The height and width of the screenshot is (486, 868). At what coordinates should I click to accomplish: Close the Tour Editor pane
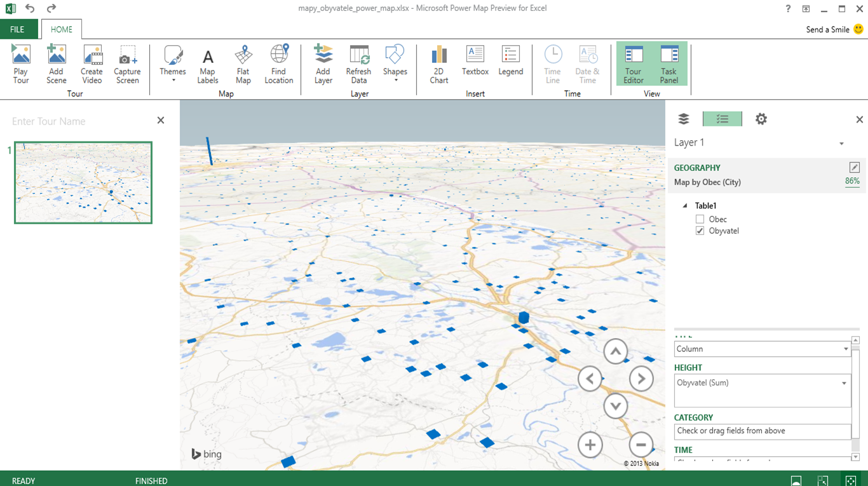coord(161,120)
